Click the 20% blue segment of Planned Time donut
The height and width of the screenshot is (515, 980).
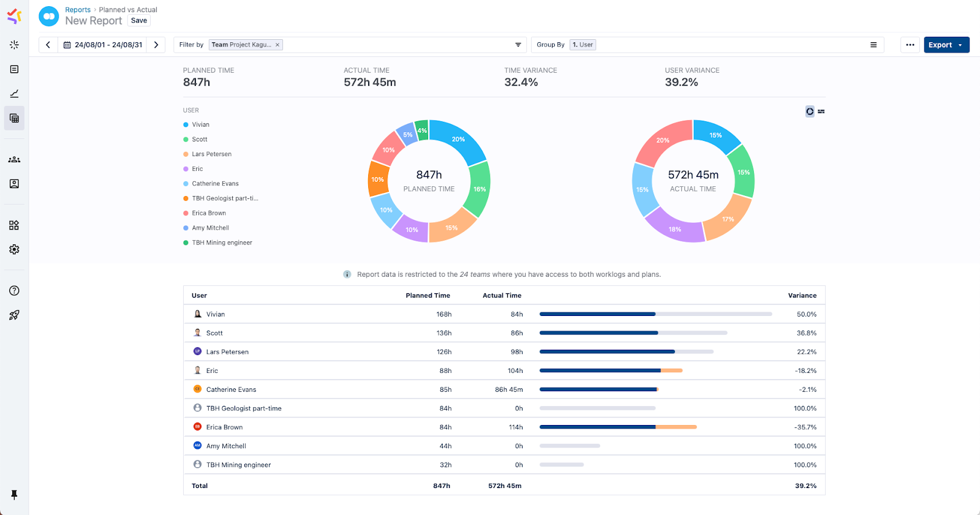pyautogui.click(x=458, y=140)
